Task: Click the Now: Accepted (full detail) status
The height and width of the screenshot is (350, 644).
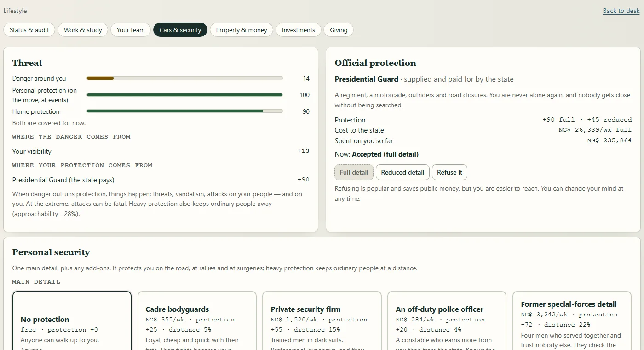Action: 377,154
